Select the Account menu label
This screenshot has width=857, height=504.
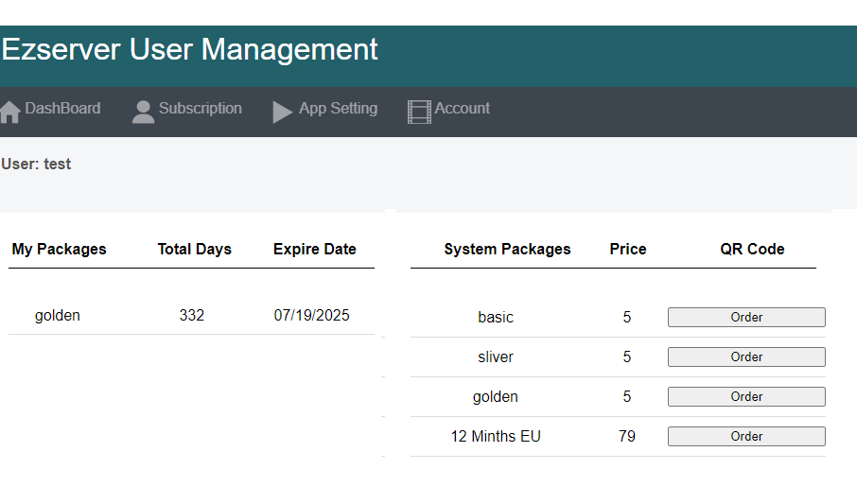click(x=462, y=108)
